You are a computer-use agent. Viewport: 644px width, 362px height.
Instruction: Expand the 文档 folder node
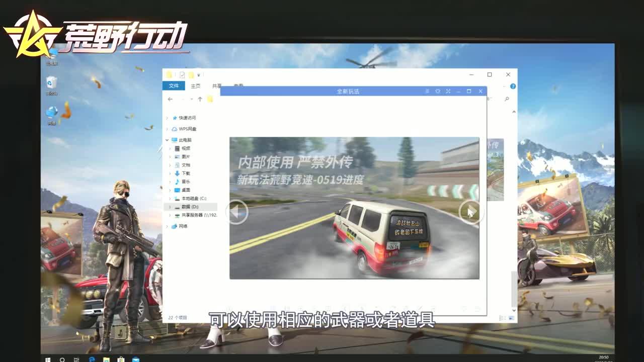tap(170, 165)
